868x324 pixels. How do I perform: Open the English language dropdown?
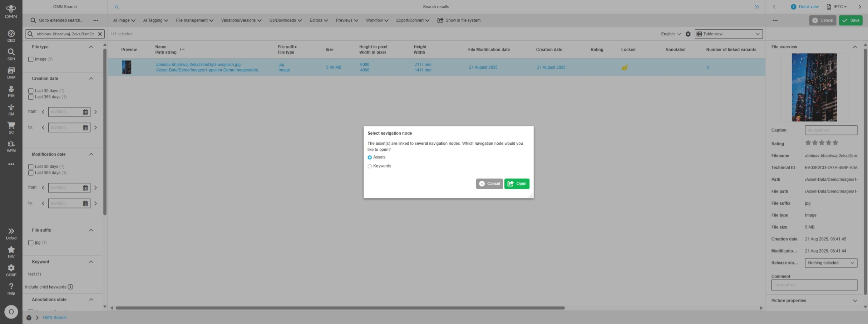coord(671,34)
